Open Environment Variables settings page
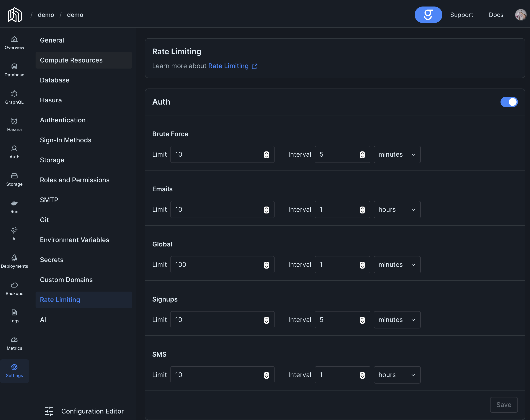The width and height of the screenshot is (530, 420). (x=74, y=240)
